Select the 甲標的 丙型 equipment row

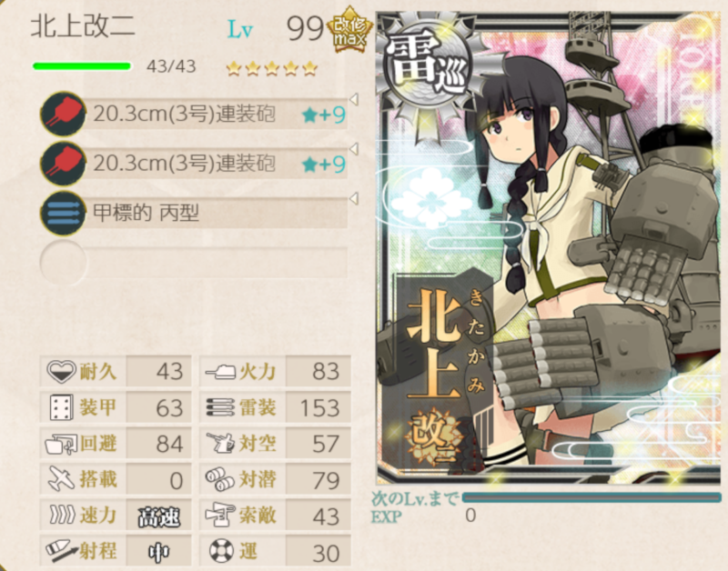tap(194, 213)
